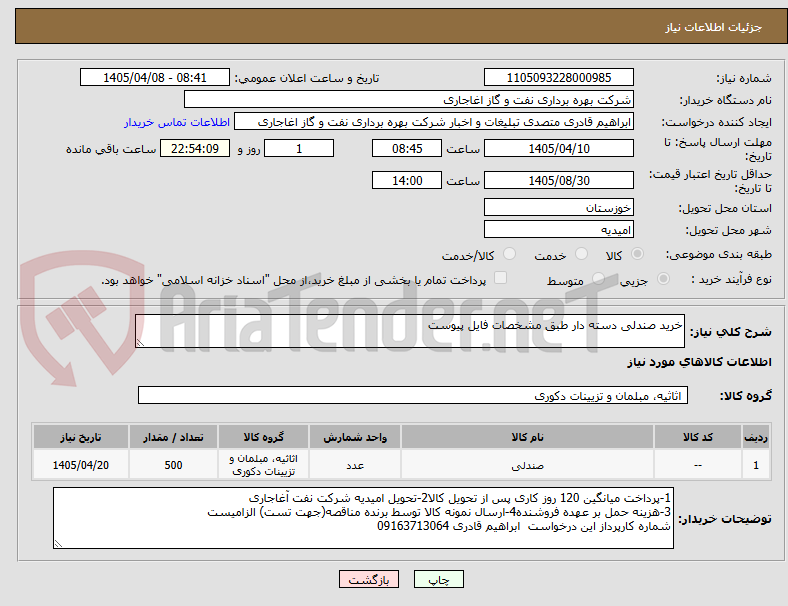Image resolution: width=788 pixels, height=606 pixels.
Task: Click the شرح کلی نیاز description textarea
Action: click(x=410, y=331)
